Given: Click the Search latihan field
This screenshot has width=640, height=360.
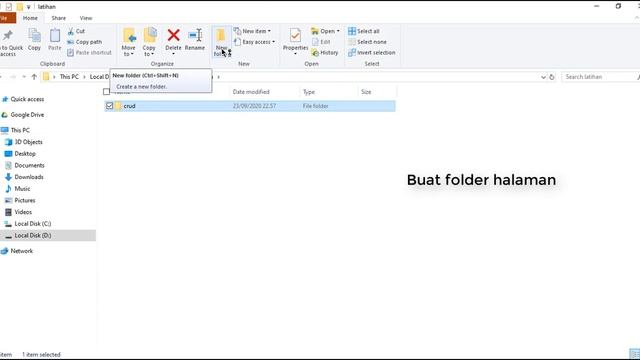Looking at the screenshot, I should click(x=599, y=77).
